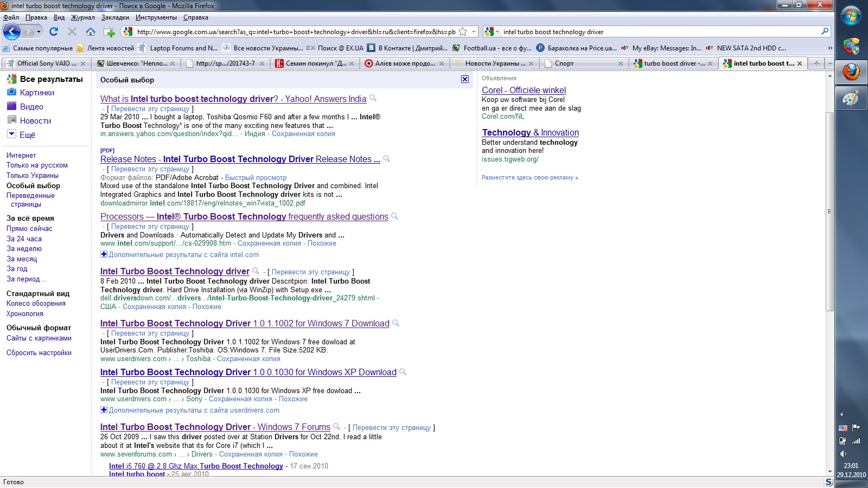Image resolution: width=868 pixels, height=488 pixels.
Task: Open the Инструменты menu
Action: click(x=156, y=17)
